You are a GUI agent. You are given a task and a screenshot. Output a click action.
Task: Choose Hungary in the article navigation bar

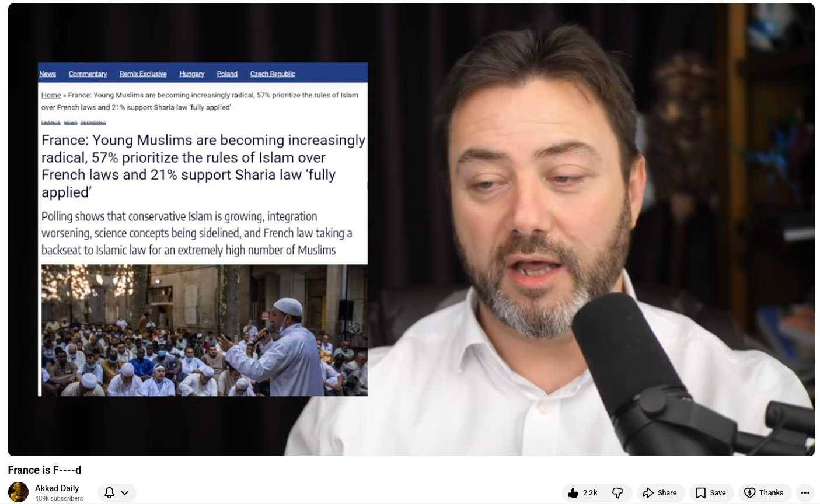tap(191, 74)
